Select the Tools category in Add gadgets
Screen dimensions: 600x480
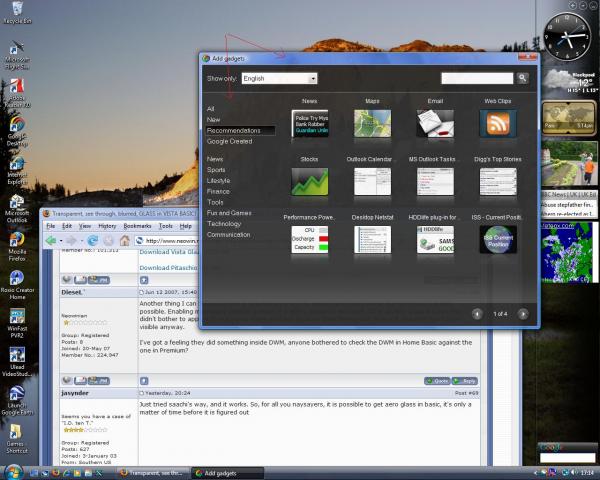215,202
